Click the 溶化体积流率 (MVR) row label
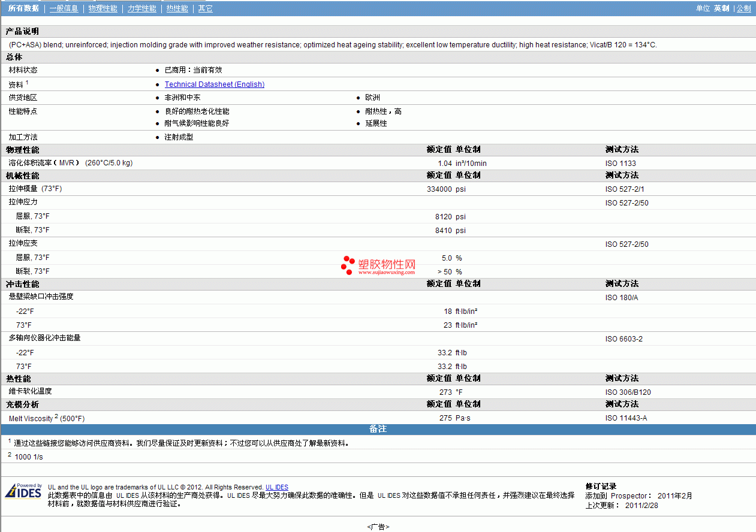The width and height of the screenshot is (756, 532). [x=70, y=163]
